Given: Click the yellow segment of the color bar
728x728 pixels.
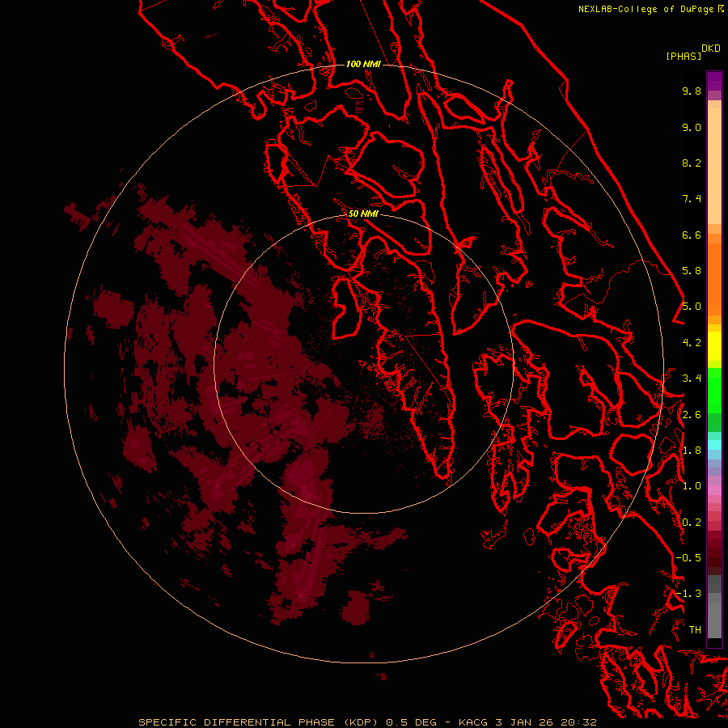Looking at the screenshot, I should [x=714, y=346].
